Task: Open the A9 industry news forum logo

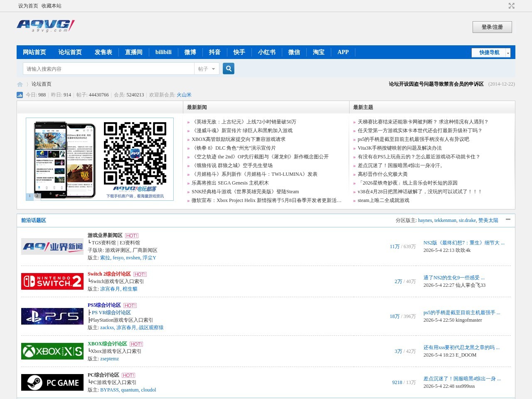Action: coord(52,246)
